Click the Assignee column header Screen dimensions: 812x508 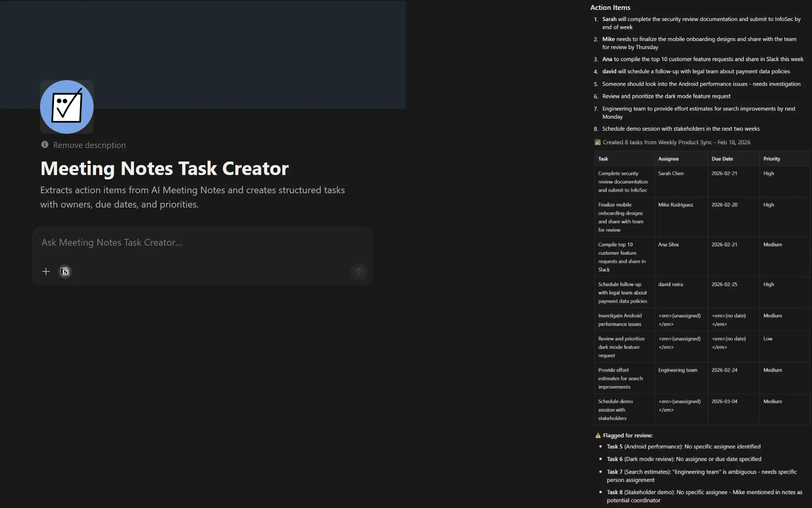click(x=668, y=158)
